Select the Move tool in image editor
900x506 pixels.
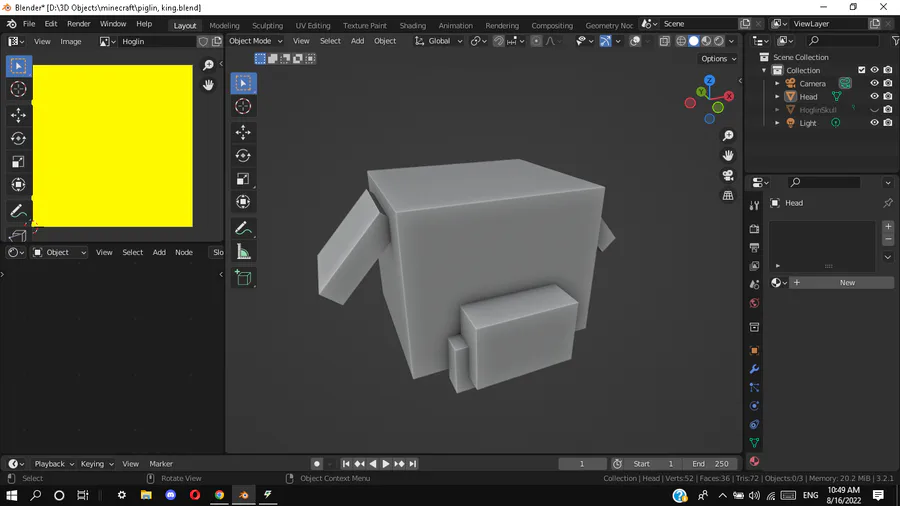18,115
